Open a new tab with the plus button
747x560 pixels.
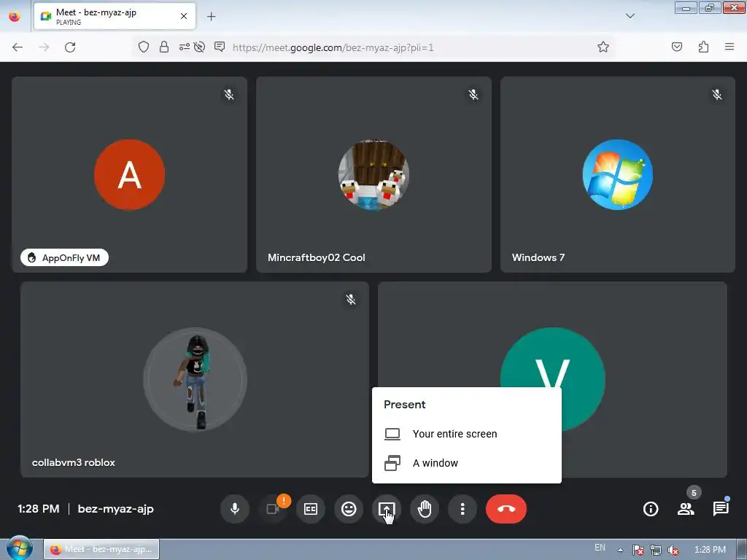coord(211,17)
